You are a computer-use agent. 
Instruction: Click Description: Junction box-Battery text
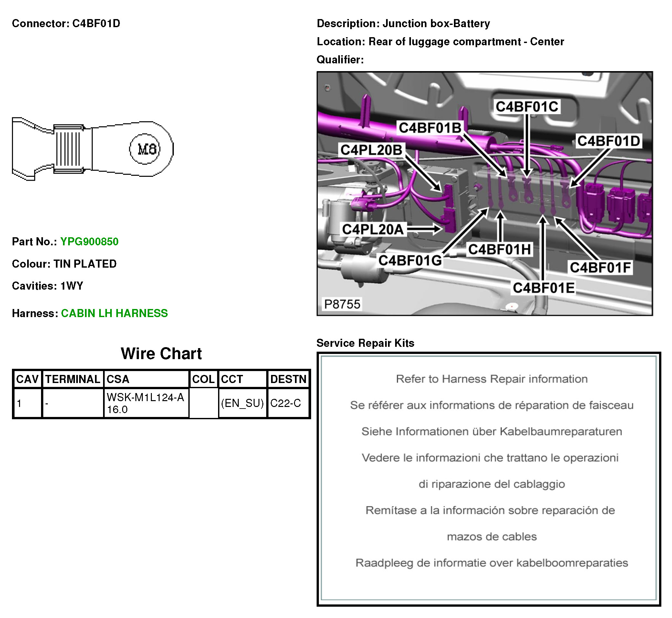[403, 24]
